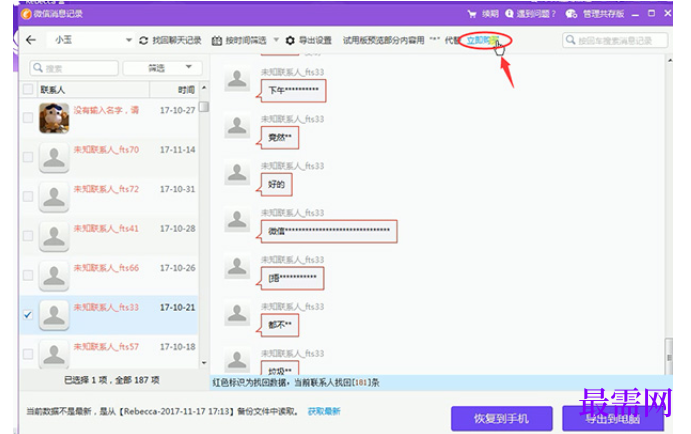The height and width of the screenshot is (434, 691).
Task: Click the refresh icon for 找回聊天记录
Action: (x=143, y=41)
